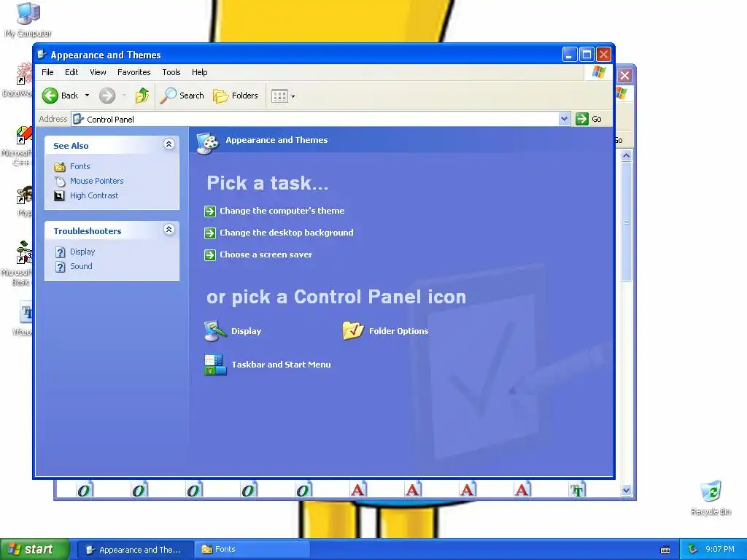747x560 pixels.
Task: Open Mouse Pointers link
Action: (97, 181)
